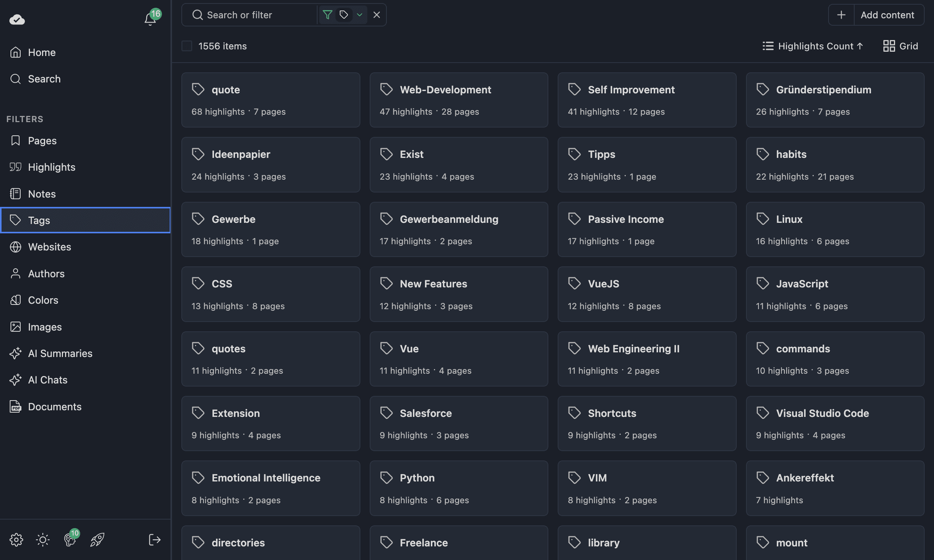Select the Authors filter
934x560 pixels.
(46, 273)
